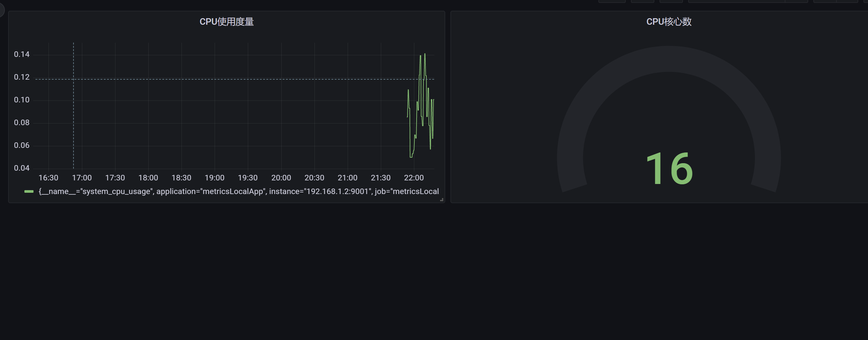The image size is (868, 340).
Task: Click the gray gauge arc
Action: point(669,59)
